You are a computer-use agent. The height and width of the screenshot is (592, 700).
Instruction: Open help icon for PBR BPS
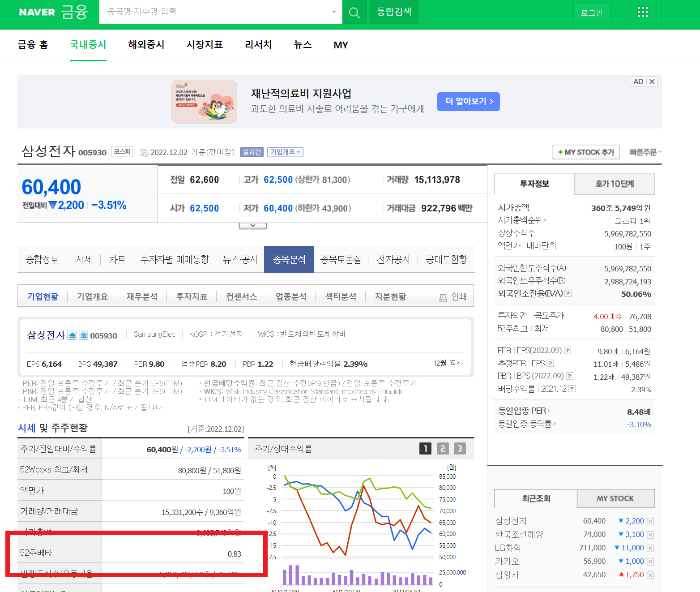[570, 376]
